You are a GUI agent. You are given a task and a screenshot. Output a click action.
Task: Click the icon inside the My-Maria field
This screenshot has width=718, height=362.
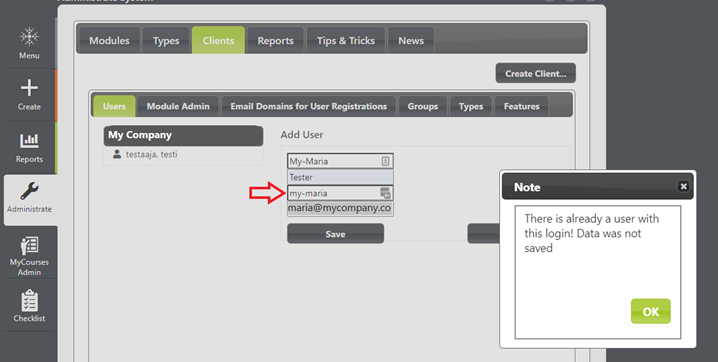click(385, 161)
